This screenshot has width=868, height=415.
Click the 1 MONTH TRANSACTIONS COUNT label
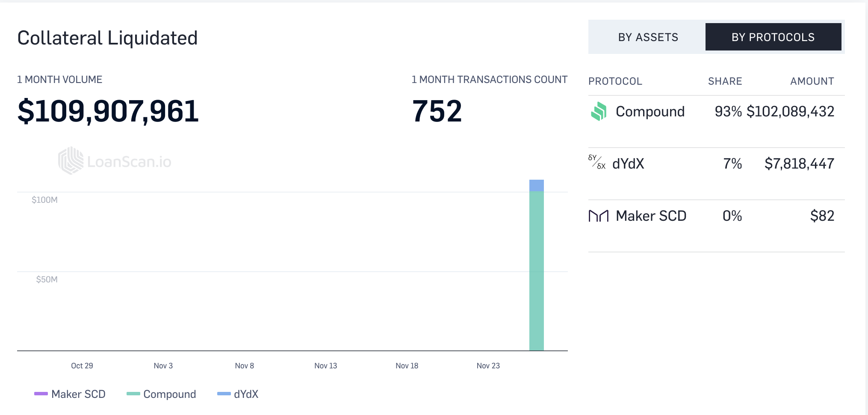490,80
